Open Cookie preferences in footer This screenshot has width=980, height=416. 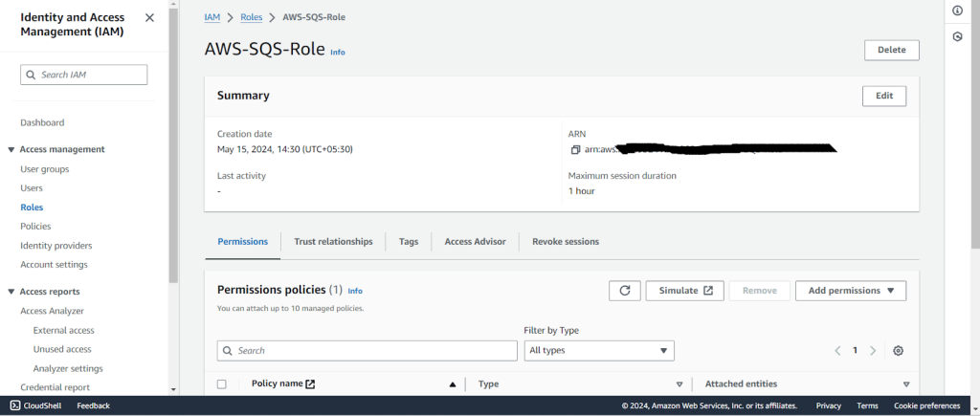click(x=926, y=406)
